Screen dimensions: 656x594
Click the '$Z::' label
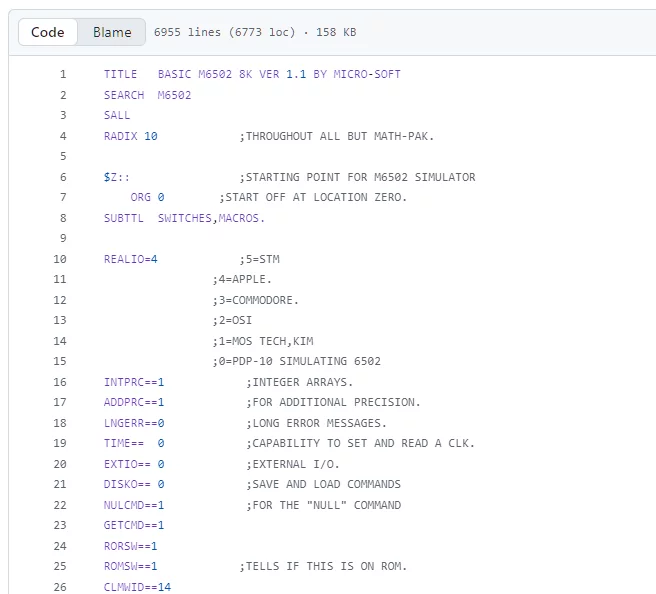point(117,177)
